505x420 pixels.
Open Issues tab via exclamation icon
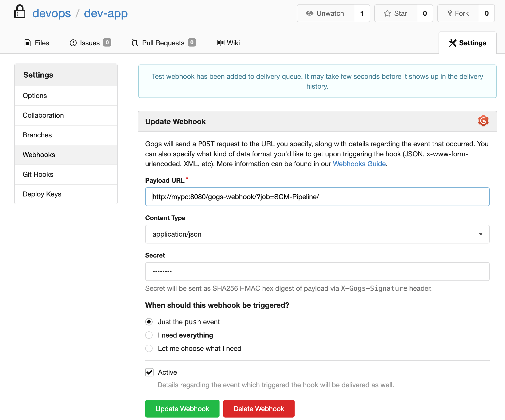click(x=73, y=43)
